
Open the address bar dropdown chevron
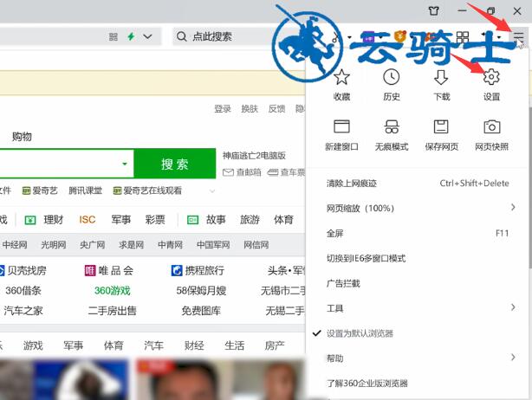click(x=147, y=36)
